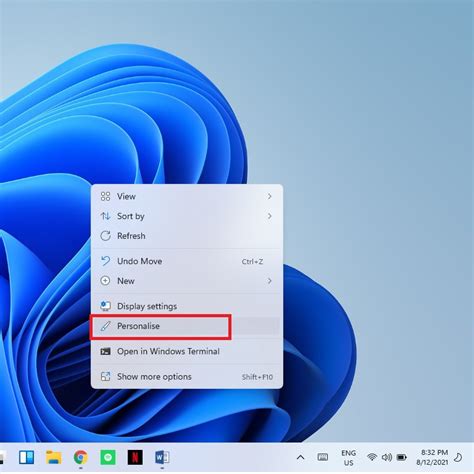This screenshot has width=474, height=474.
Task: Click the Refresh circular arrow icon
Action: tap(105, 236)
